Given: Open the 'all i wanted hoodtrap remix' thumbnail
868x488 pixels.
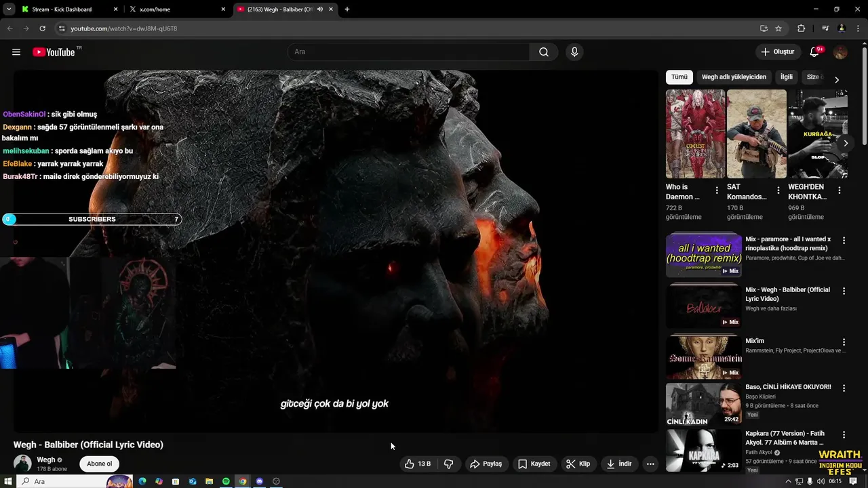Looking at the screenshot, I should coord(704,255).
